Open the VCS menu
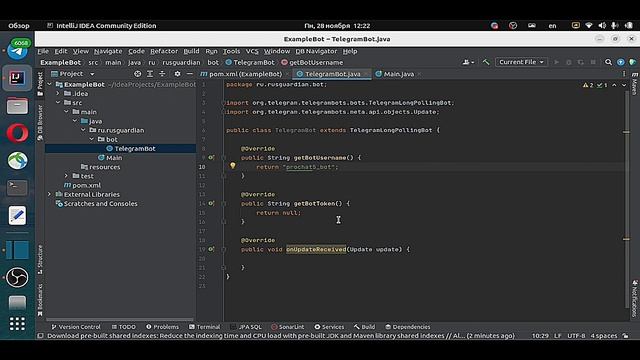 252,51
